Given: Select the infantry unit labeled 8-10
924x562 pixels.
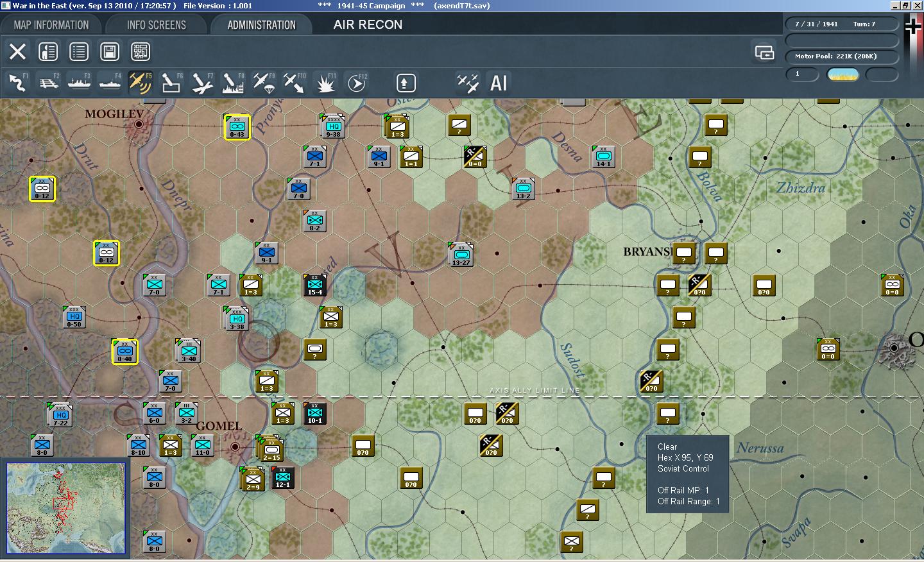Looking at the screenshot, I should pos(138,445).
